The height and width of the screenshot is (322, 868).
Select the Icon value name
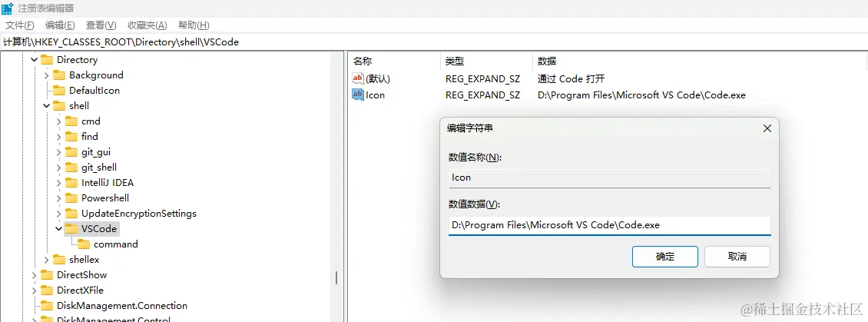tap(376, 95)
